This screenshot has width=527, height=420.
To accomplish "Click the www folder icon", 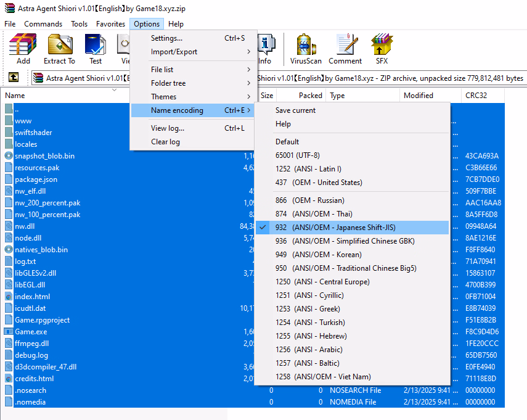I will click(x=9, y=121).
